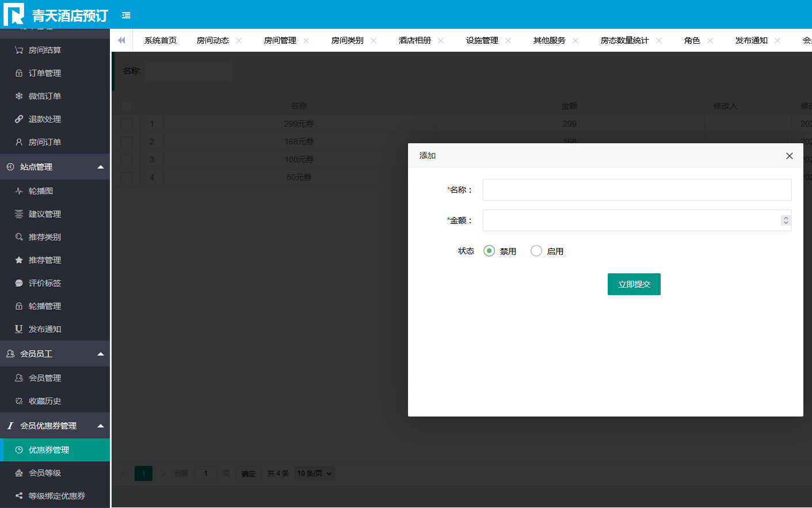Open the 订单管理 sidebar item
The image size is (812, 508).
55,73
